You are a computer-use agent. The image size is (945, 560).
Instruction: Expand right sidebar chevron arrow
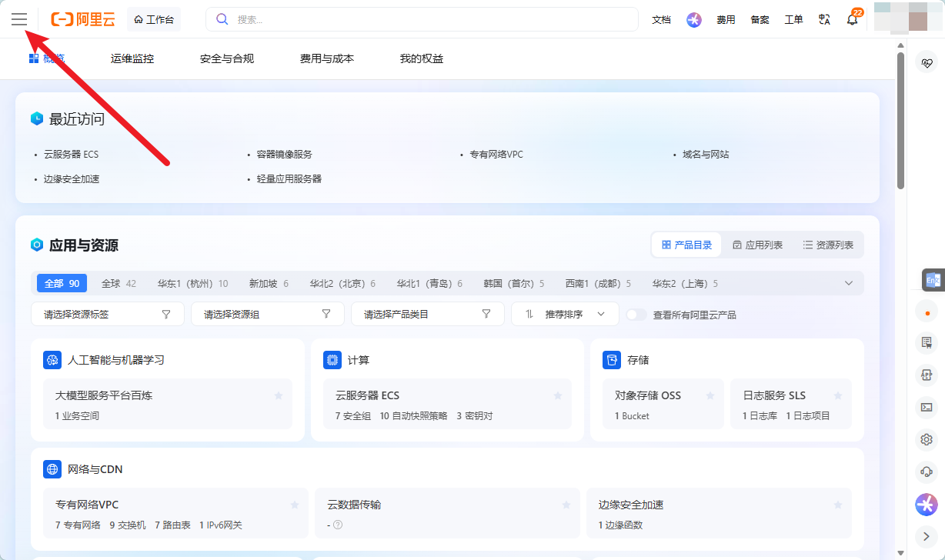coord(927,536)
